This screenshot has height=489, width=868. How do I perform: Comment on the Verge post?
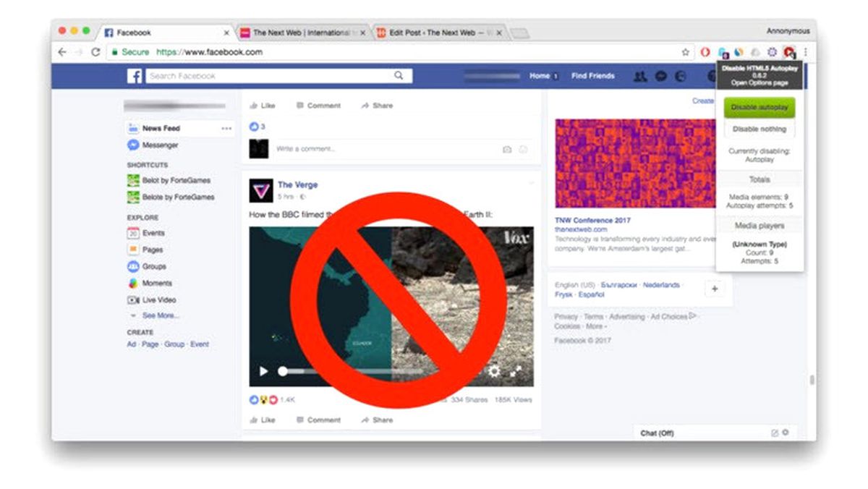click(x=318, y=420)
